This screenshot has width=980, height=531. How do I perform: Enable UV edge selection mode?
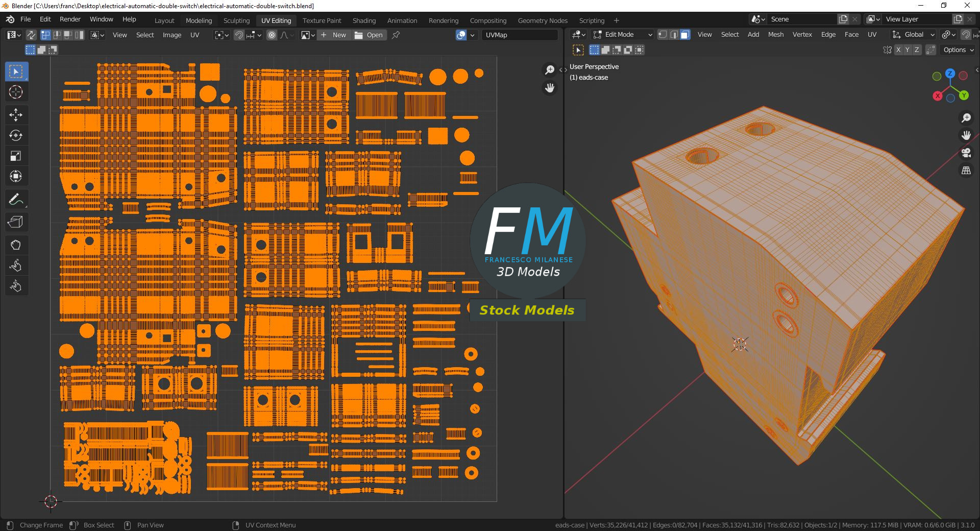[x=57, y=35]
